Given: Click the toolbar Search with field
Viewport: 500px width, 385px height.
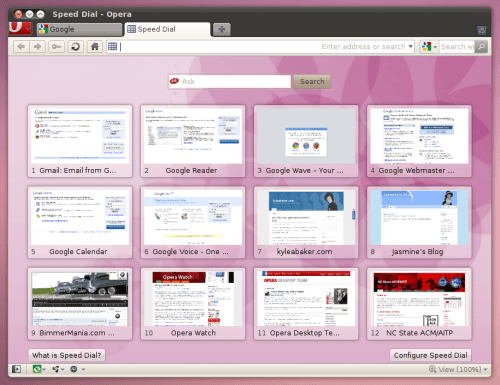Looking at the screenshot, I should (457, 46).
